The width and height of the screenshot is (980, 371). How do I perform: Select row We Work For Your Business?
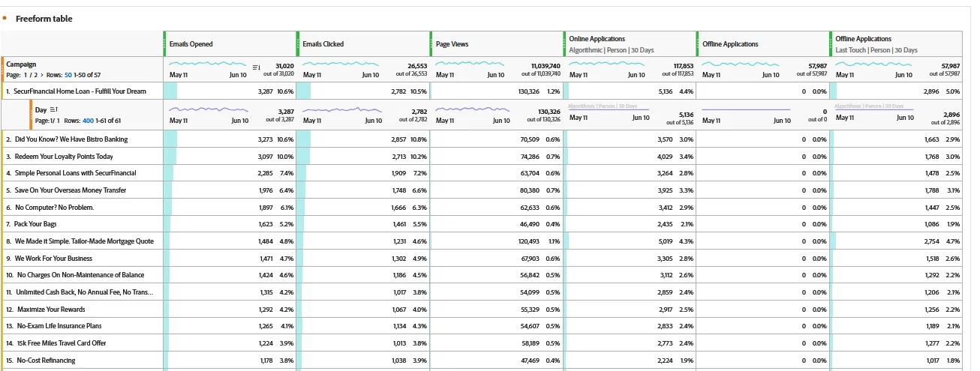(83, 259)
